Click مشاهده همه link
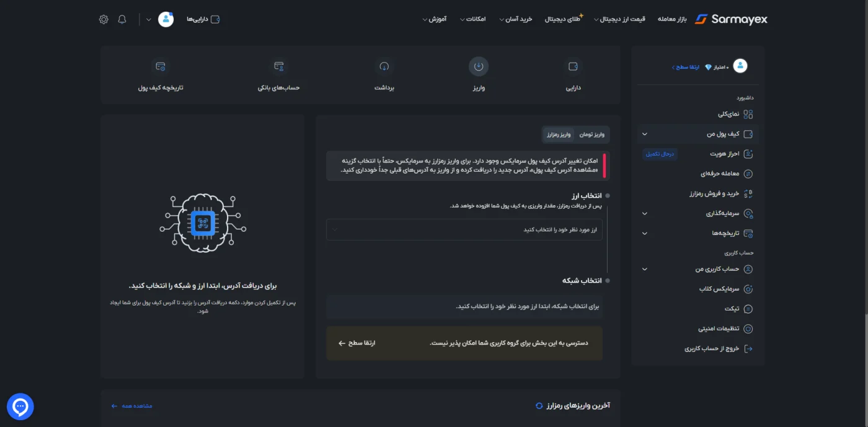 coord(131,406)
